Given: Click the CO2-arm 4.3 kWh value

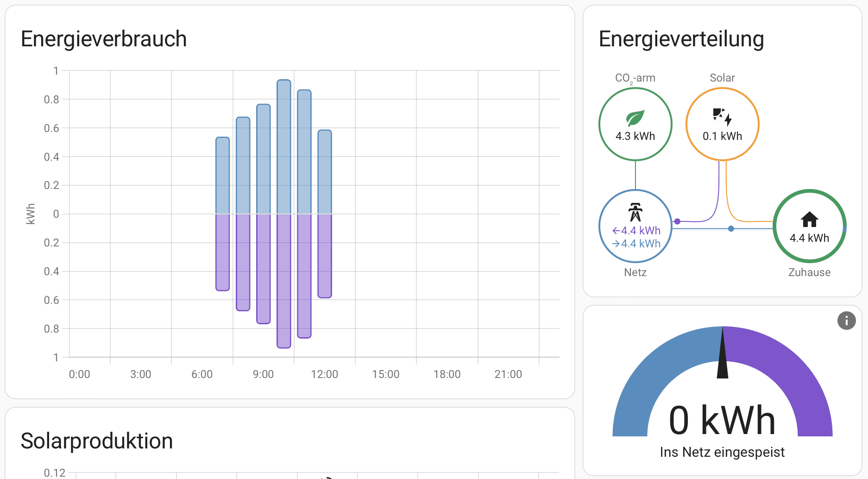Looking at the screenshot, I should [635, 136].
